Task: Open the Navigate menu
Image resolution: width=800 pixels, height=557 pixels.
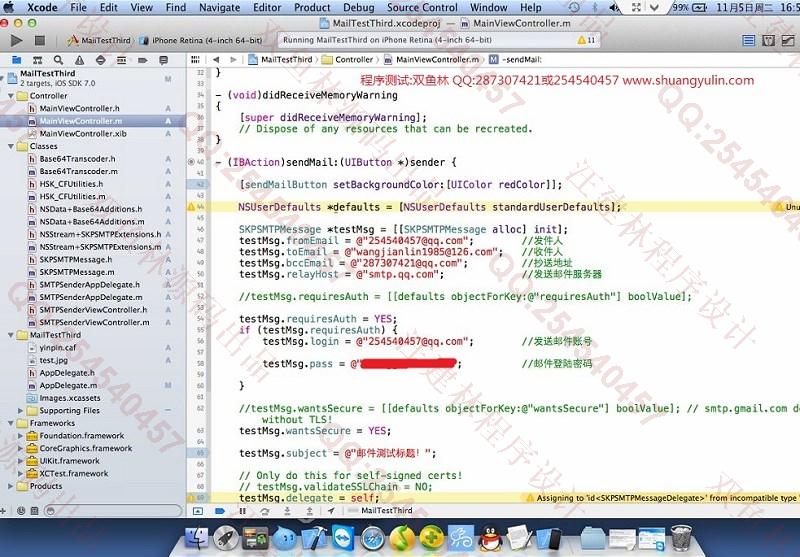Action: pos(219,8)
